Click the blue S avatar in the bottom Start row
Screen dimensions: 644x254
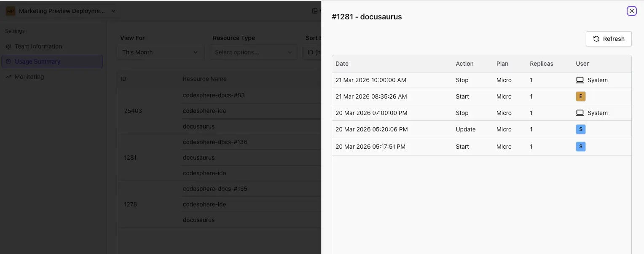click(581, 147)
